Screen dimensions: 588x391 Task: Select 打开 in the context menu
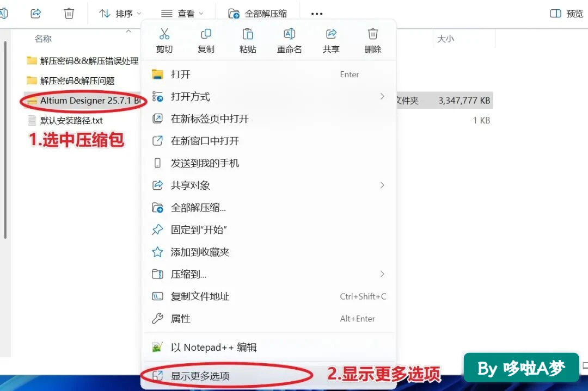pyautogui.click(x=268, y=74)
